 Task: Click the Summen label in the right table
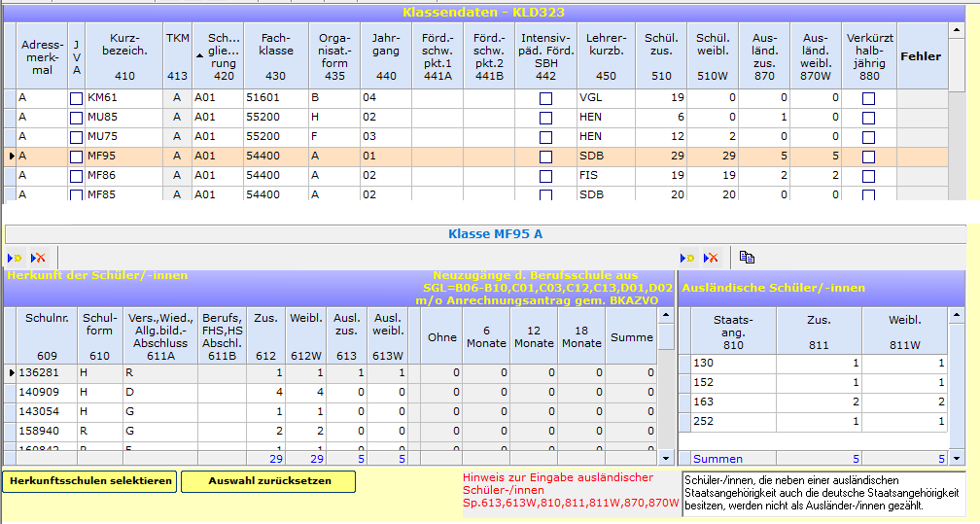pyautogui.click(x=717, y=459)
